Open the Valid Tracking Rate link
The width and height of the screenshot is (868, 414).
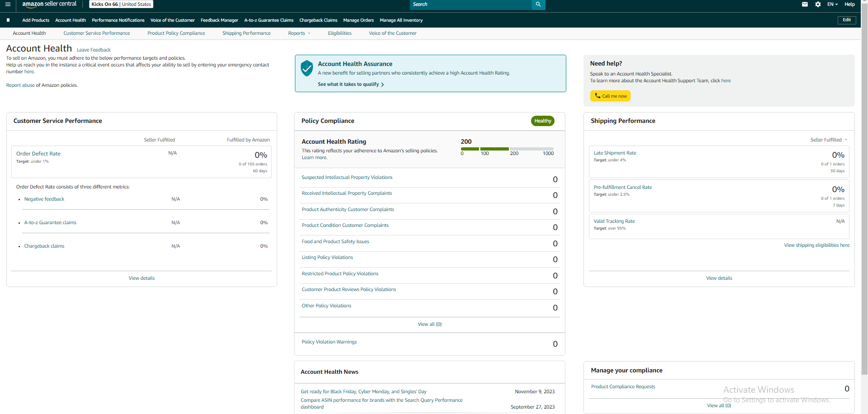614,221
